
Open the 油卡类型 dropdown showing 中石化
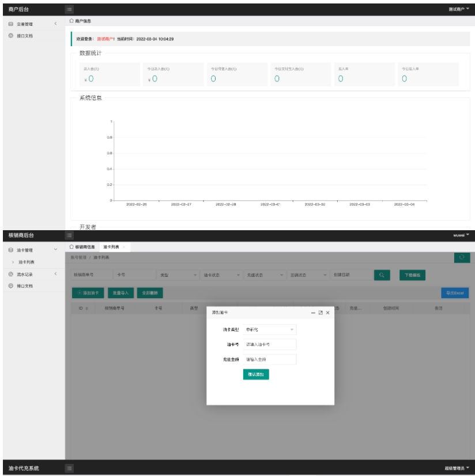(269, 329)
